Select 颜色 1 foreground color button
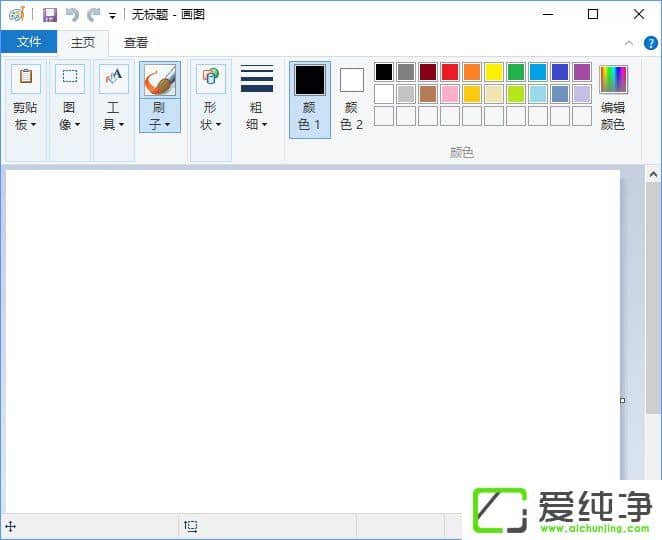 pyautogui.click(x=310, y=100)
